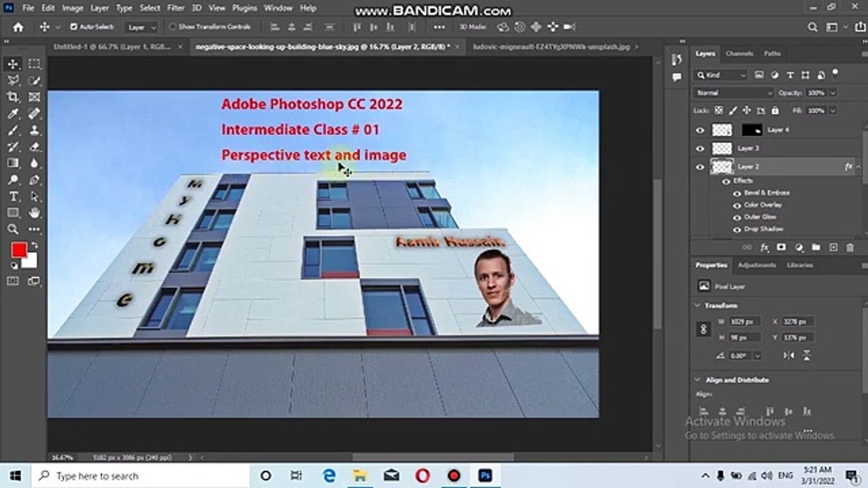Select the Clone Stamp tool
This screenshot has width=868, height=488.
click(34, 130)
